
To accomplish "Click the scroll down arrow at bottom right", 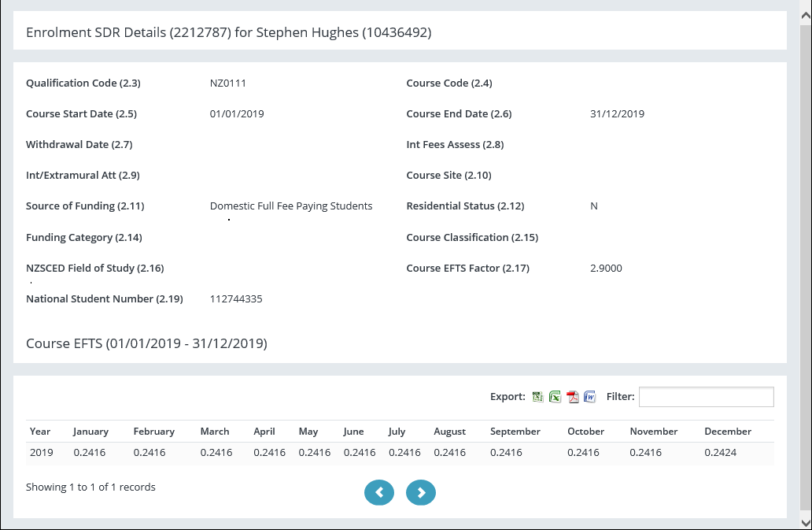I will pyautogui.click(x=806, y=522).
